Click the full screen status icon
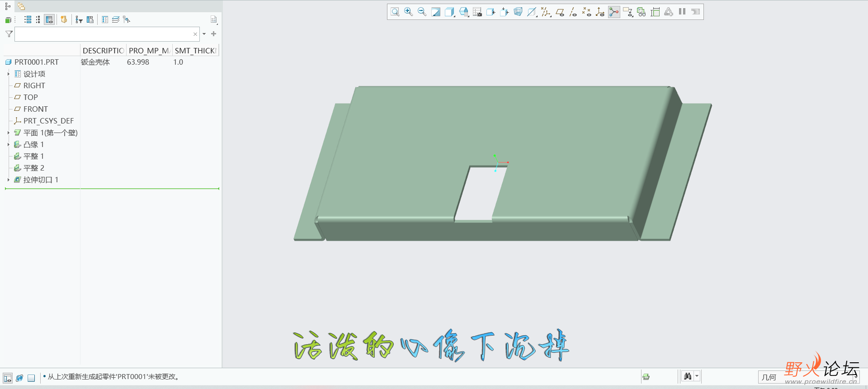 click(x=31, y=378)
